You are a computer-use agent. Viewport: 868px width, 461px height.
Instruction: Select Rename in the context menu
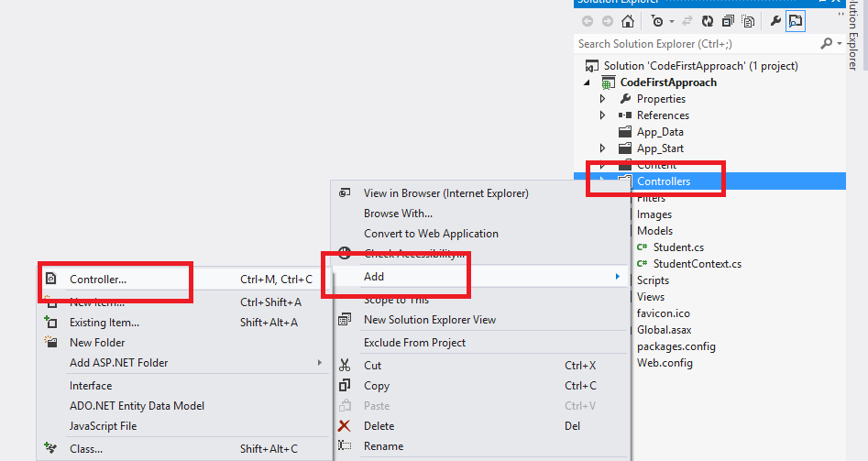coord(383,446)
